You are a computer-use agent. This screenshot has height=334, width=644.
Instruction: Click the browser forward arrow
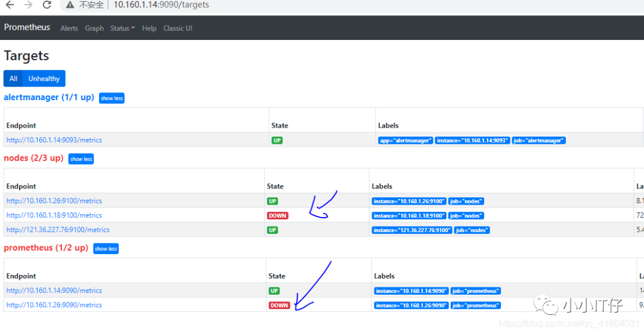[29, 5]
